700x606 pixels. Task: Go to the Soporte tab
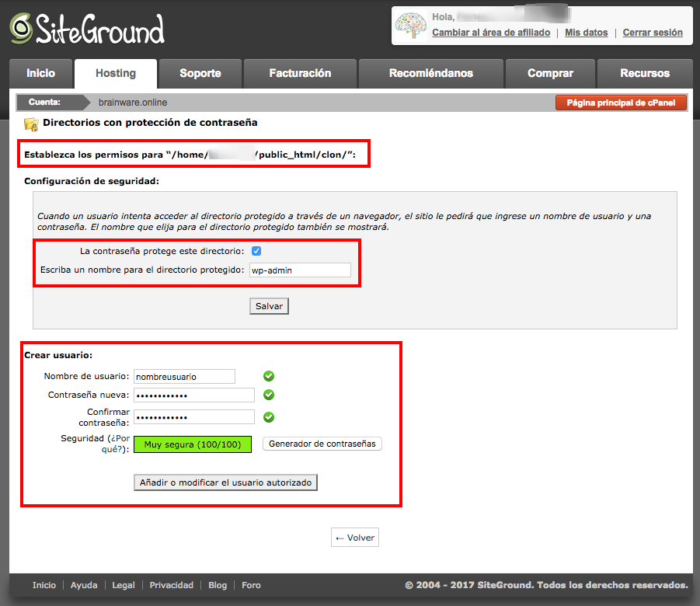click(x=200, y=73)
